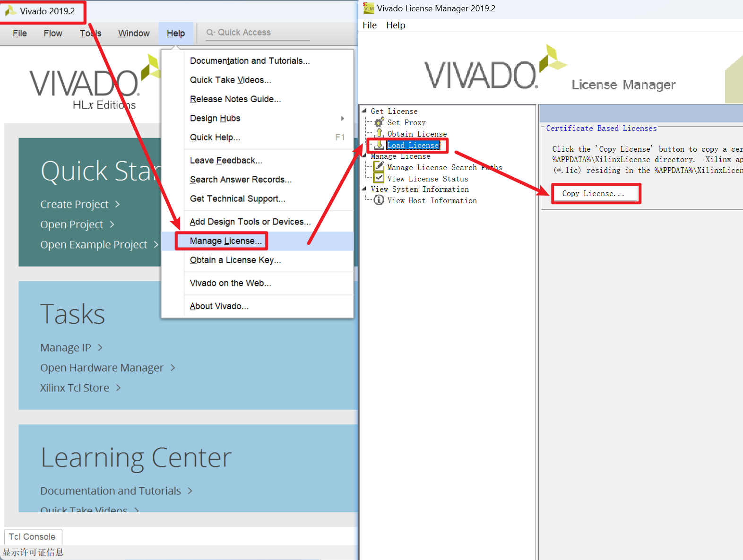Collapse the View System Information node
The width and height of the screenshot is (743, 560).
coord(364,189)
